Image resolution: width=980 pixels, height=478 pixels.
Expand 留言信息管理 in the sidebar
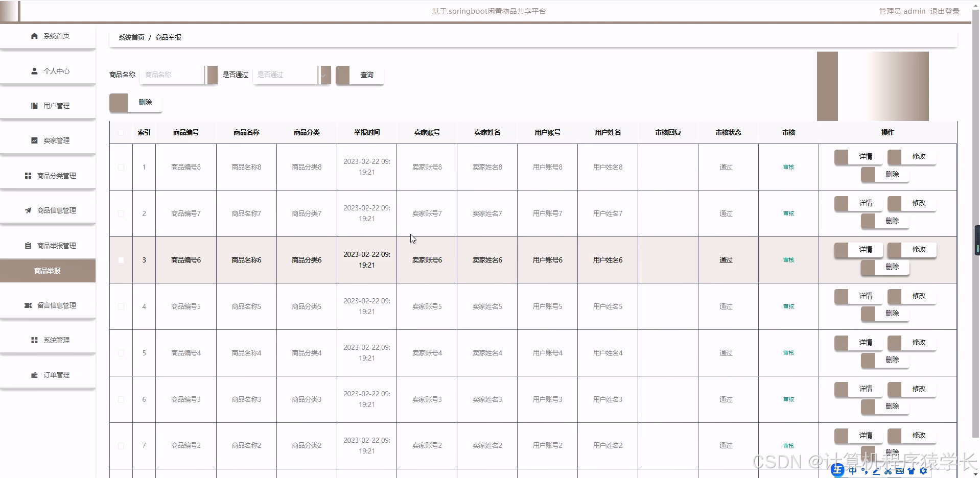[x=48, y=305]
